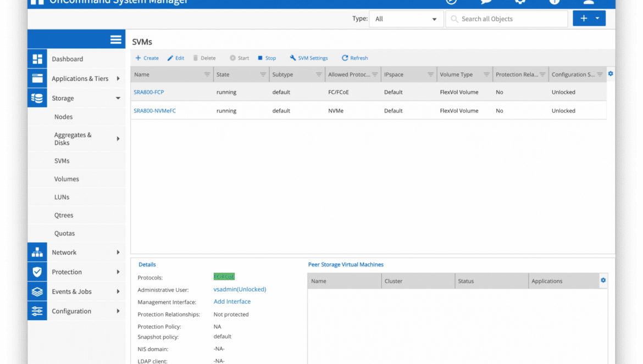The image size is (643, 364).
Task: Click the Add Interface link
Action: click(232, 301)
